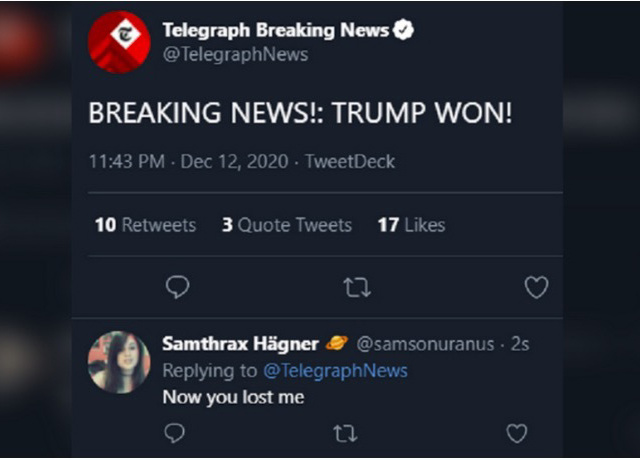Click the planet emoji after Samthrax Hägner
Viewport: 640px width, 460px height.
pos(337,344)
